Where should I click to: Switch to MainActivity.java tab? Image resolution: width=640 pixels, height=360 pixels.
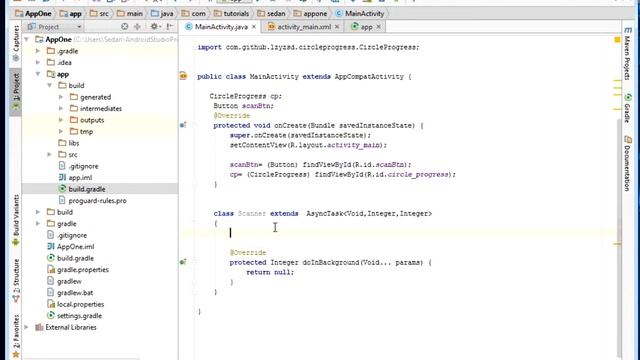coord(221,27)
